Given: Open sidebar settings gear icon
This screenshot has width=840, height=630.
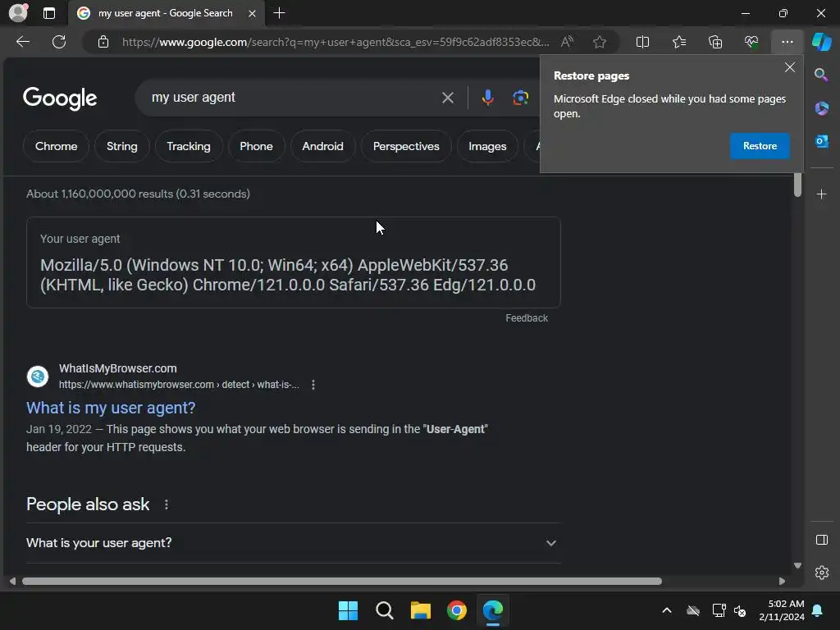Looking at the screenshot, I should pyautogui.click(x=821, y=573).
